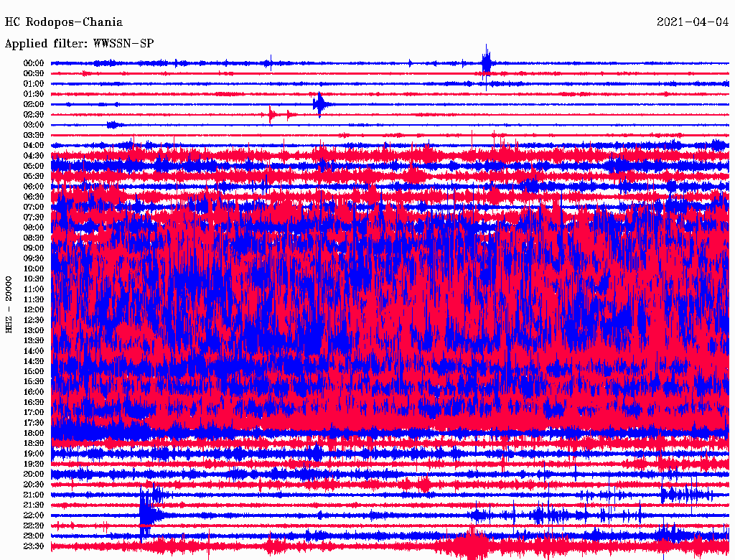Click the '21:00' time label

33,495
